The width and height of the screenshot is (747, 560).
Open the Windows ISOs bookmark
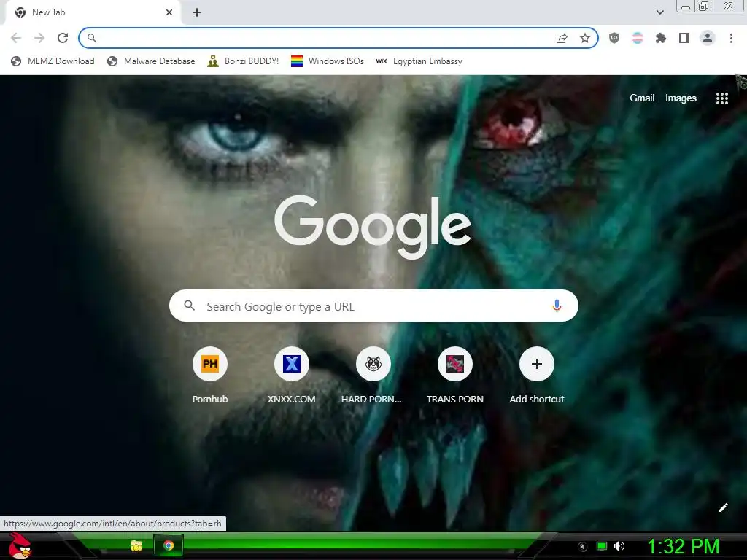tap(328, 61)
